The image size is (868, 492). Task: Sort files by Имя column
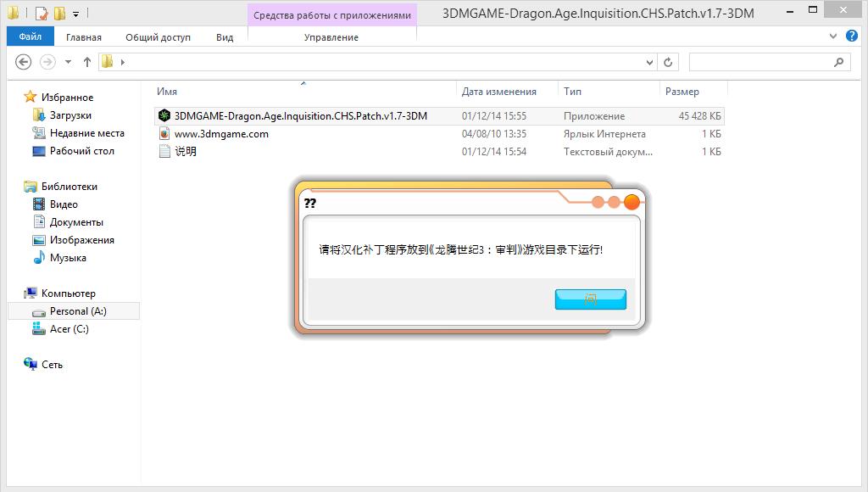point(167,92)
